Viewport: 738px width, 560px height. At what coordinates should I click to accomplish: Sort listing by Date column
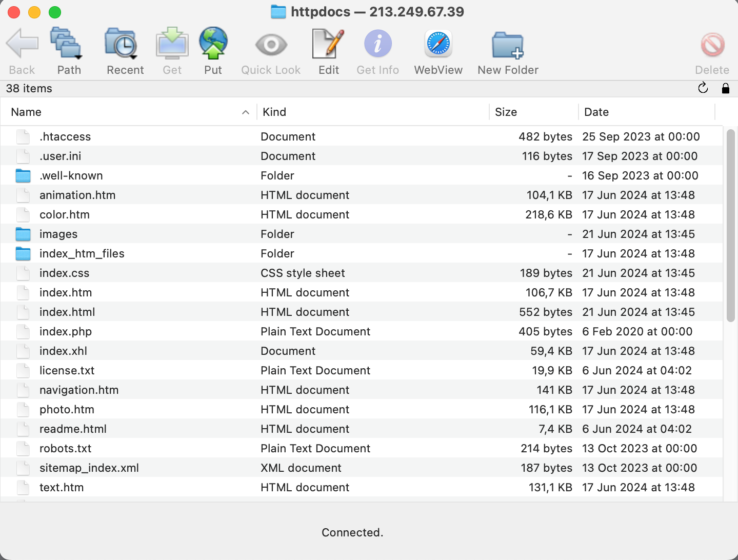pyautogui.click(x=646, y=112)
